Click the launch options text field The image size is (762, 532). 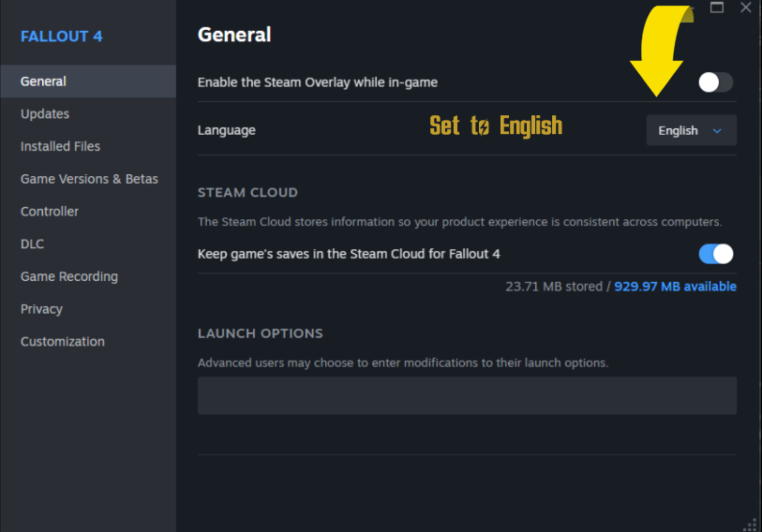(x=467, y=395)
